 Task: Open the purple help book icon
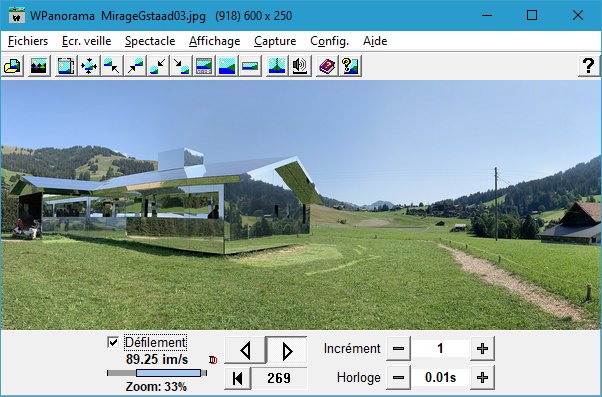pos(327,66)
